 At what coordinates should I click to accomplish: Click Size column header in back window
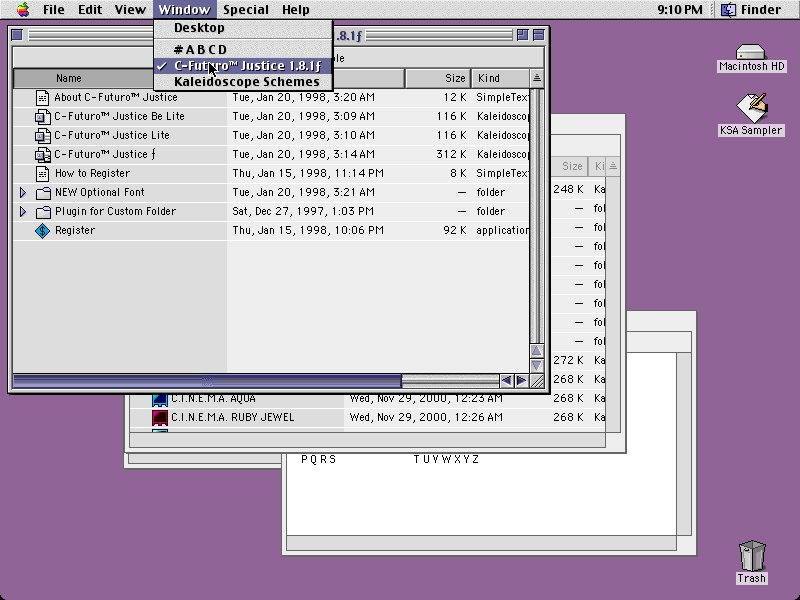pyautogui.click(x=570, y=166)
